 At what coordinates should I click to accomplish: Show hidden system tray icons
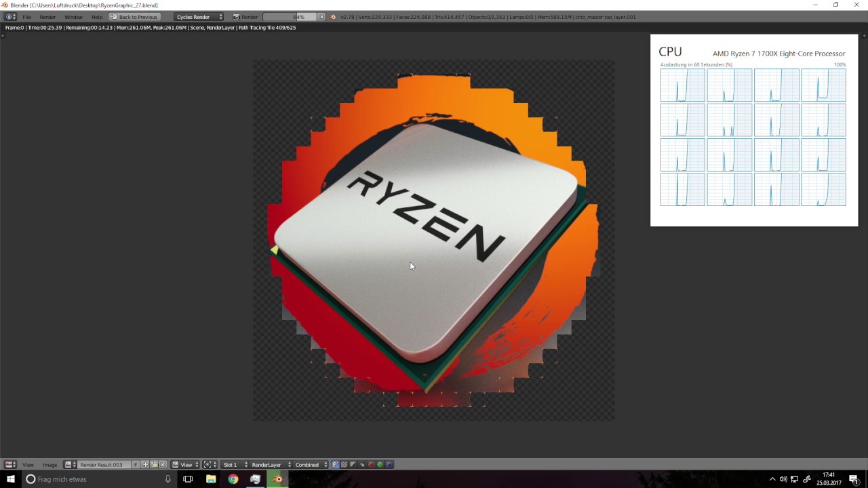tap(772, 479)
